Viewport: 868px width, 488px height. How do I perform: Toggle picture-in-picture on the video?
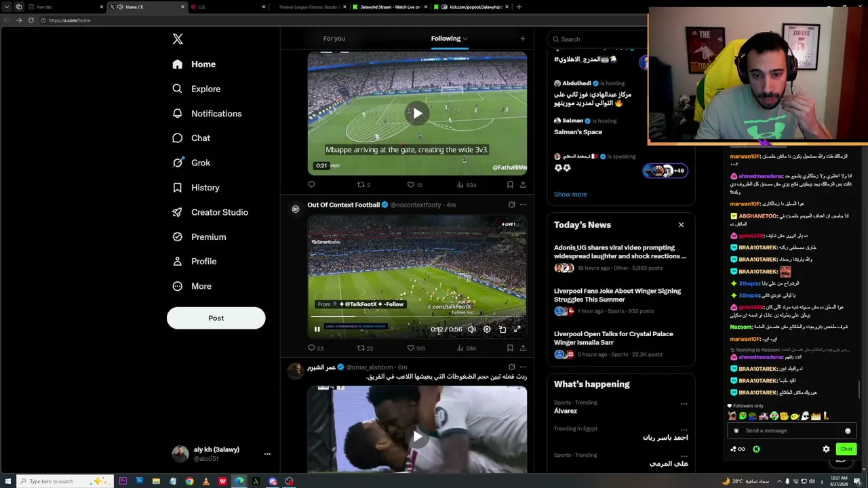point(502,329)
